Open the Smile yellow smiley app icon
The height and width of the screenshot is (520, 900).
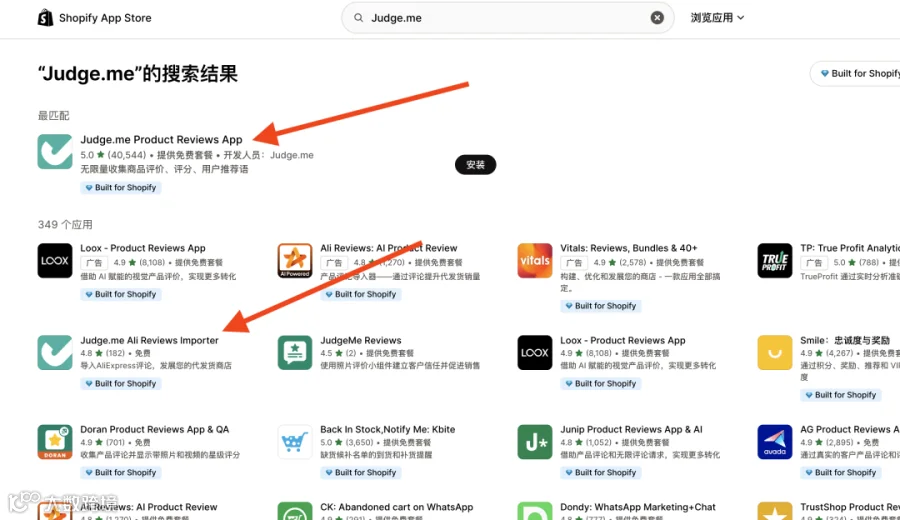(x=774, y=352)
